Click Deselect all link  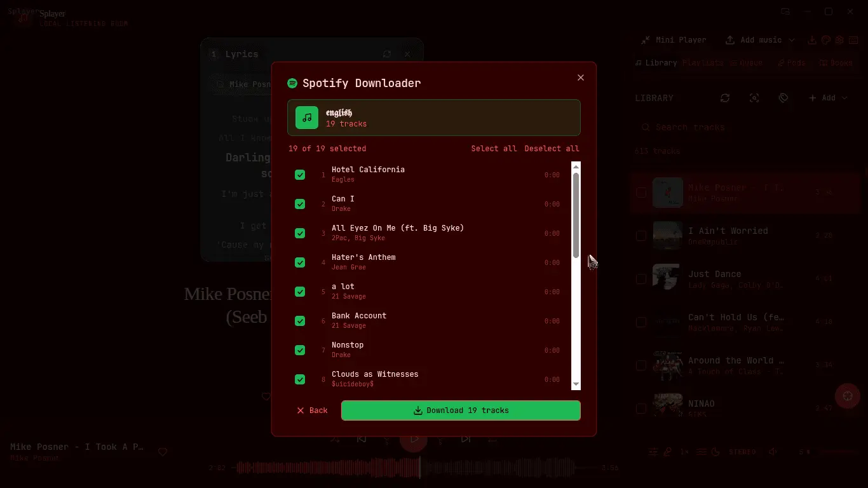(x=552, y=149)
